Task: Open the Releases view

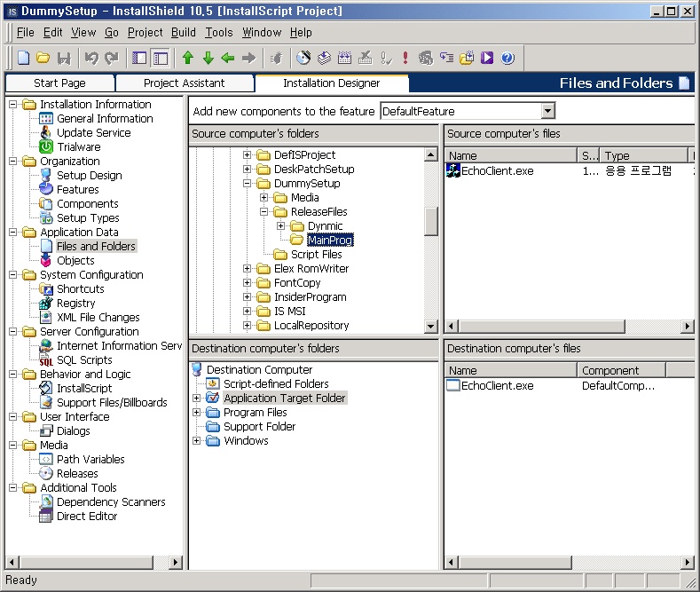Action: click(77, 474)
